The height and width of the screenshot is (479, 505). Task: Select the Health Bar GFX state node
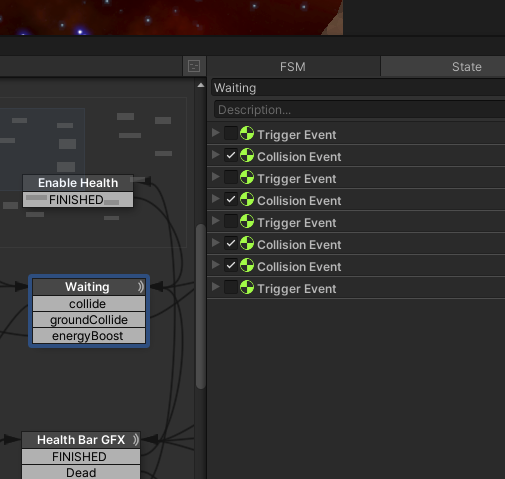(81, 440)
